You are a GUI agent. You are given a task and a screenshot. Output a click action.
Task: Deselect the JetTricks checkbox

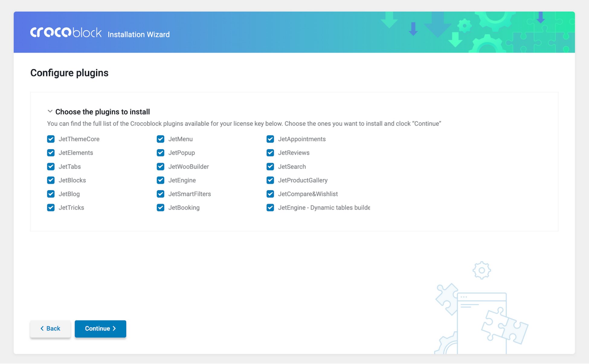coord(51,208)
